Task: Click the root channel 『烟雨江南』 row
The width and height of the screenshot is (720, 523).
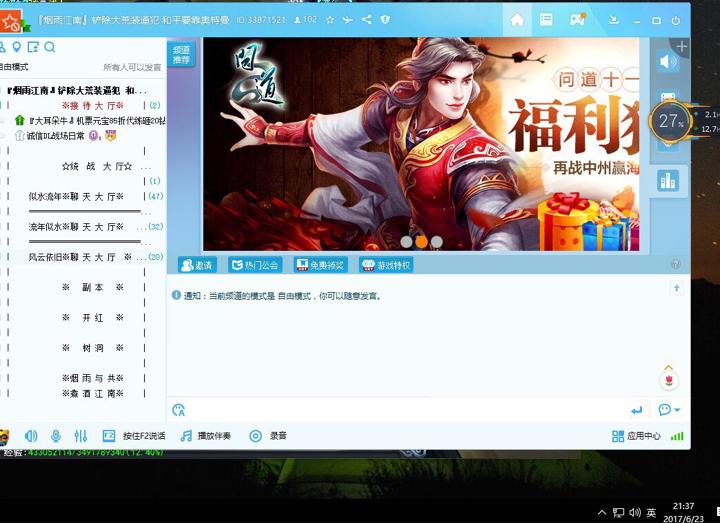Action: [77, 90]
